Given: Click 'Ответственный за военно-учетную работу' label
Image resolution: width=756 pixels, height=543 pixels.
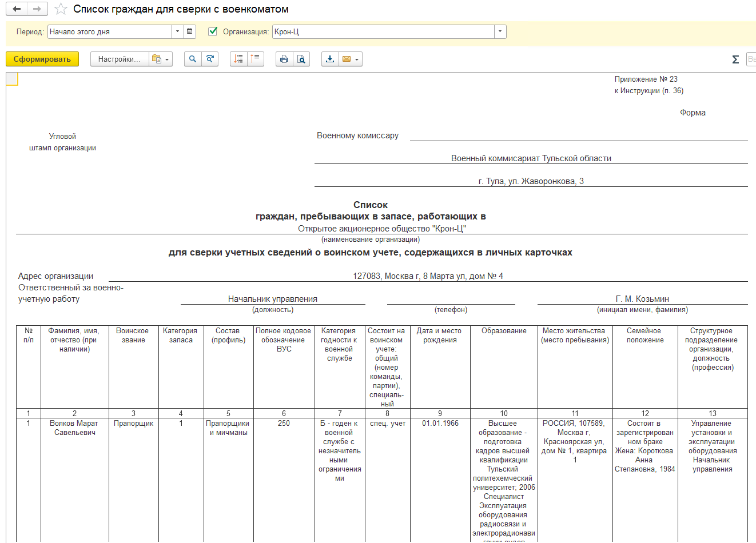Looking at the screenshot, I should point(71,294).
